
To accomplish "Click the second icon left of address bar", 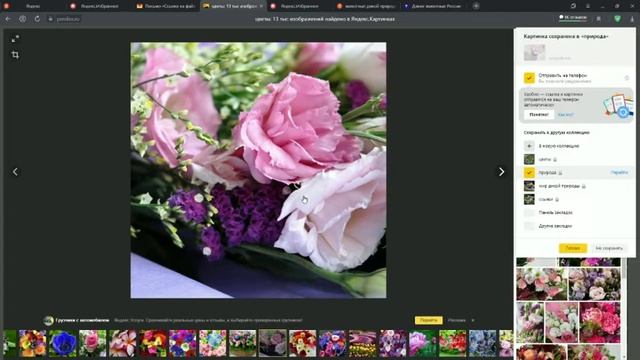I will [x=22, y=19].
